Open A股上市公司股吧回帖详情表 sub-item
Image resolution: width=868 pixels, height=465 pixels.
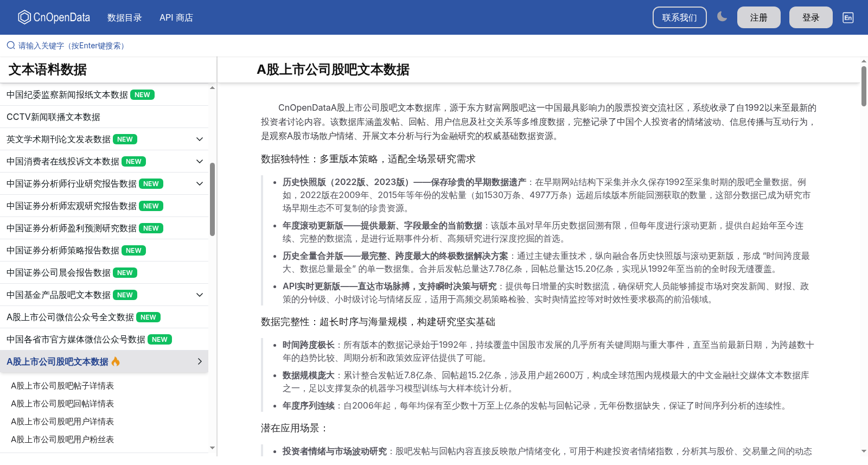(62, 403)
